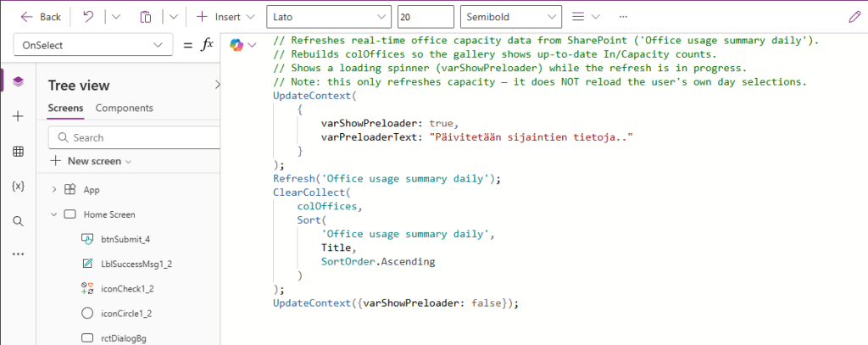Select the Screens tab
Screen dimensions: 868x345
coord(65,108)
